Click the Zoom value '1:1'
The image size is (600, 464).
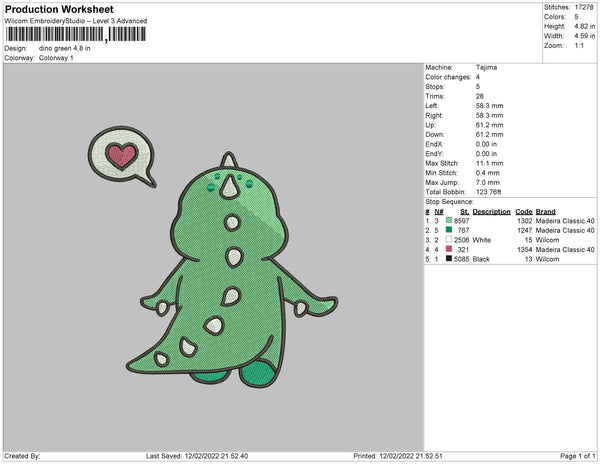(579, 46)
